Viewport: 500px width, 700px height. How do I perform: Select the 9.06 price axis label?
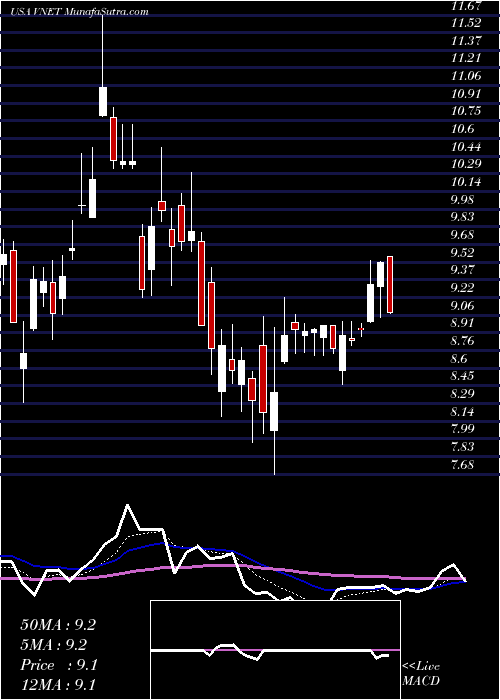(462, 306)
